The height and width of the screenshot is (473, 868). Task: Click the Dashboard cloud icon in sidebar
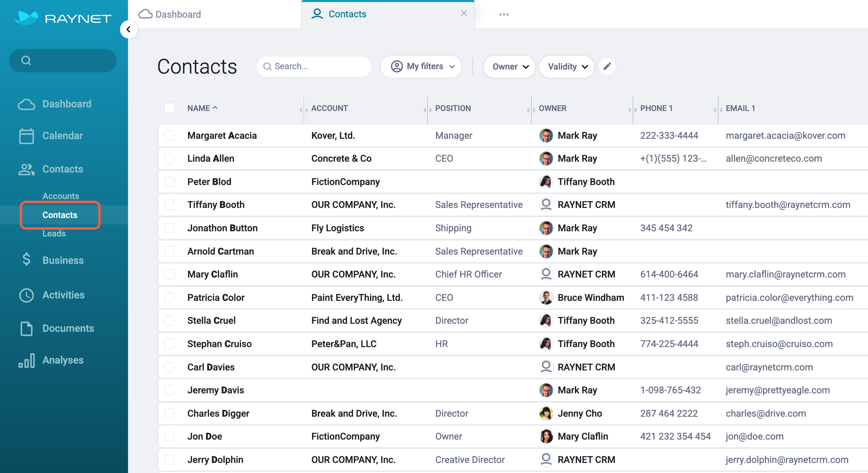[27, 104]
